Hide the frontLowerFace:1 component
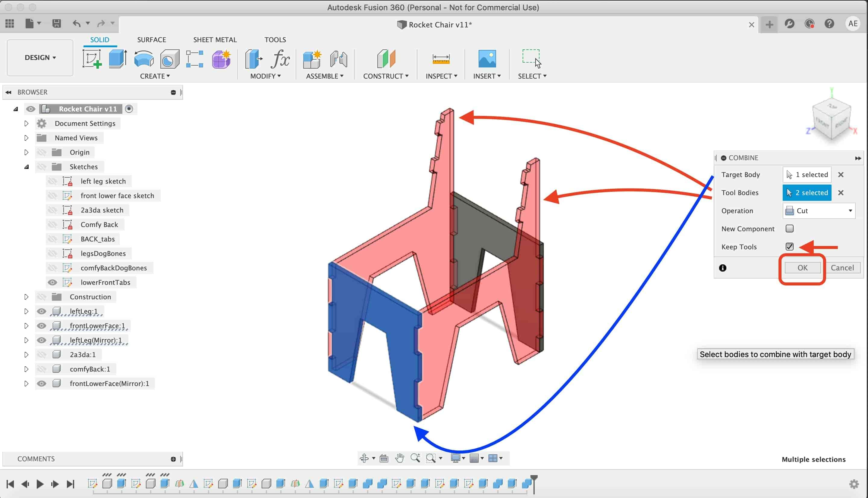This screenshot has width=868, height=498. [x=41, y=325]
